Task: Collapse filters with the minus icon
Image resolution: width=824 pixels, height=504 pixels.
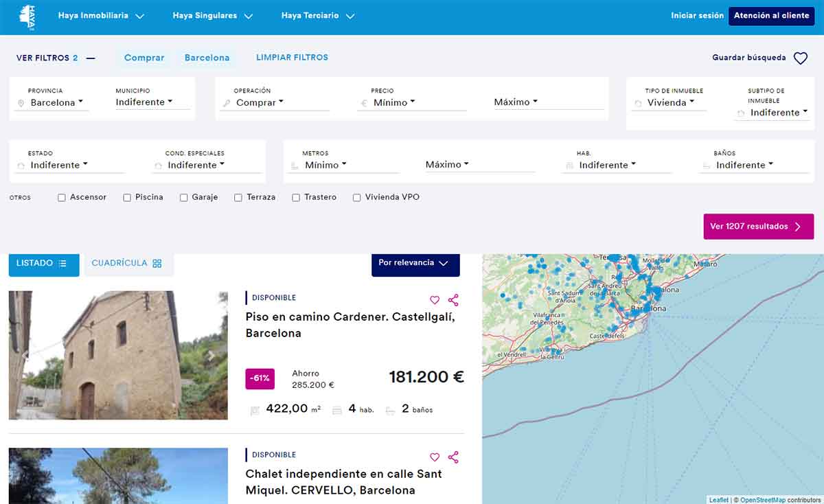Action: [91, 58]
